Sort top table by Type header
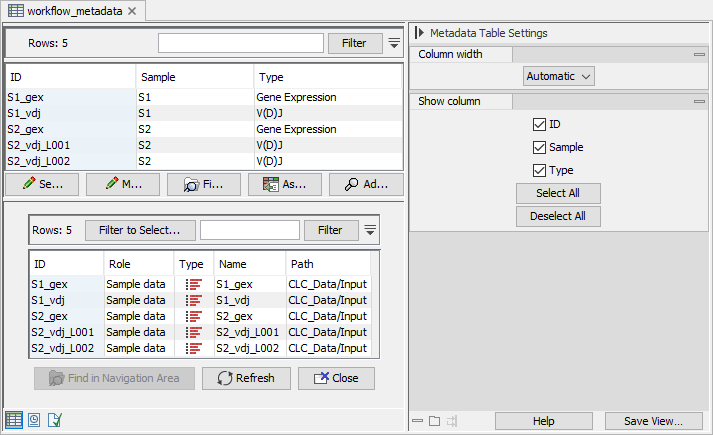This screenshot has width=713, height=435. click(x=327, y=77)
